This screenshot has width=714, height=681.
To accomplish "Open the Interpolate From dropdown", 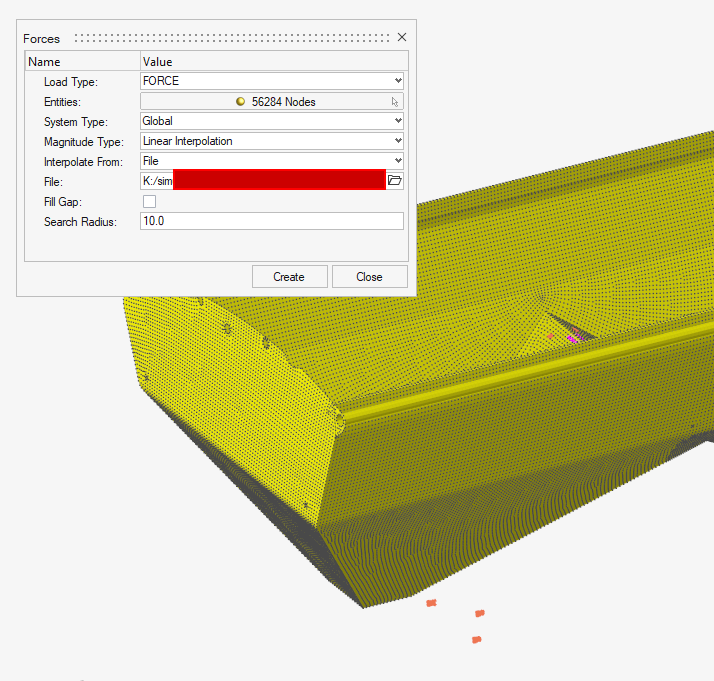I will pos(272,161).
